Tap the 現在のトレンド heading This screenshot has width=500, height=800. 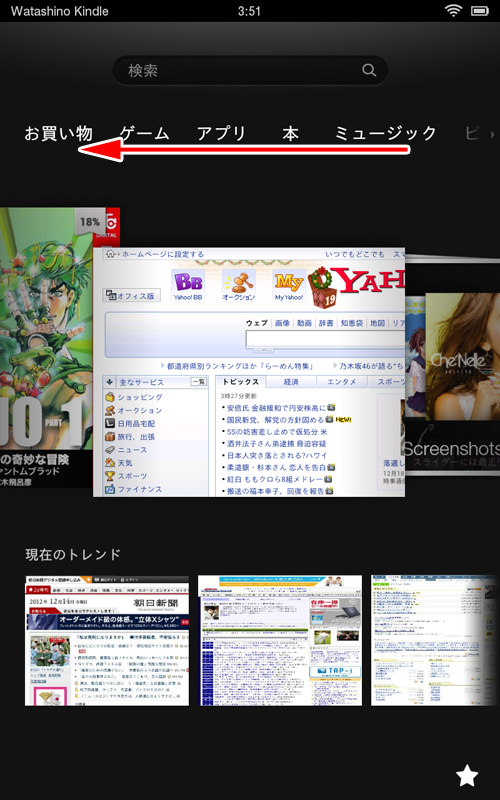[73, 554]
